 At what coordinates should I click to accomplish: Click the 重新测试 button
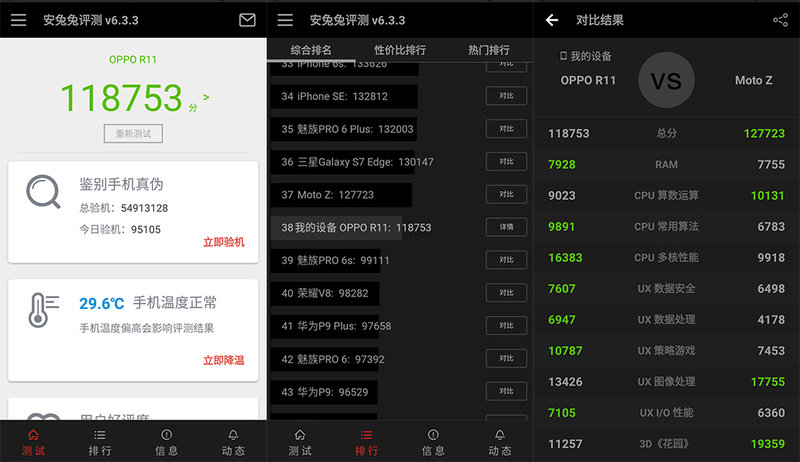coord(133,134)
